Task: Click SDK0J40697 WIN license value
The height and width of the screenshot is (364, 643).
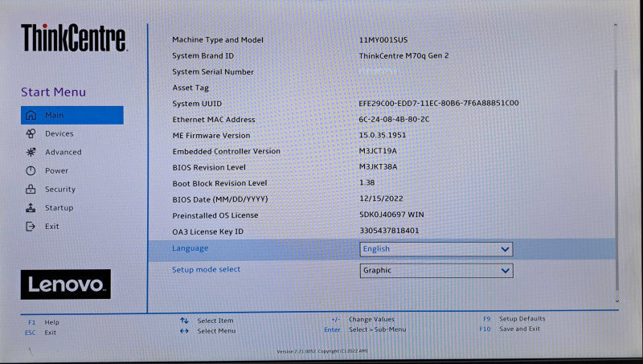Action: [x=391, y=215]
